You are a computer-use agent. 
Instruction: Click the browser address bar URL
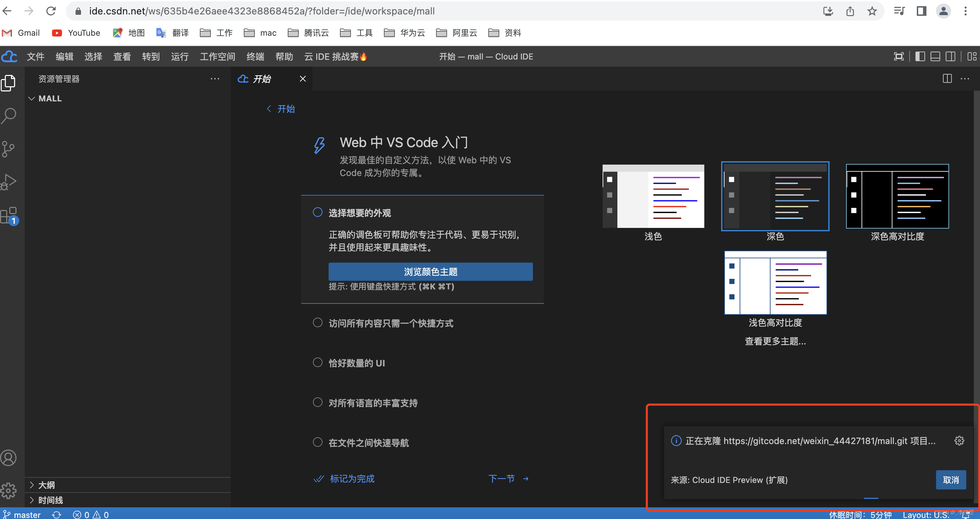point(262,11)
